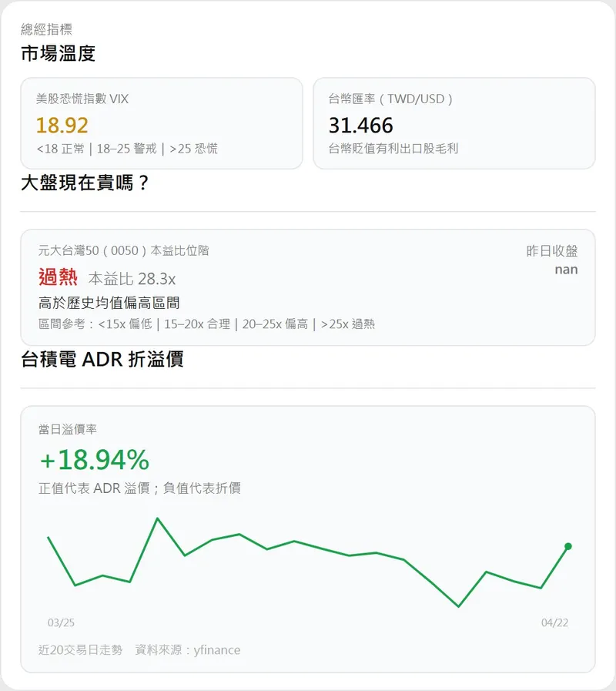Click the 04/22 chart end date
This screenshot has height=691, width=616.
click(554, 622)
